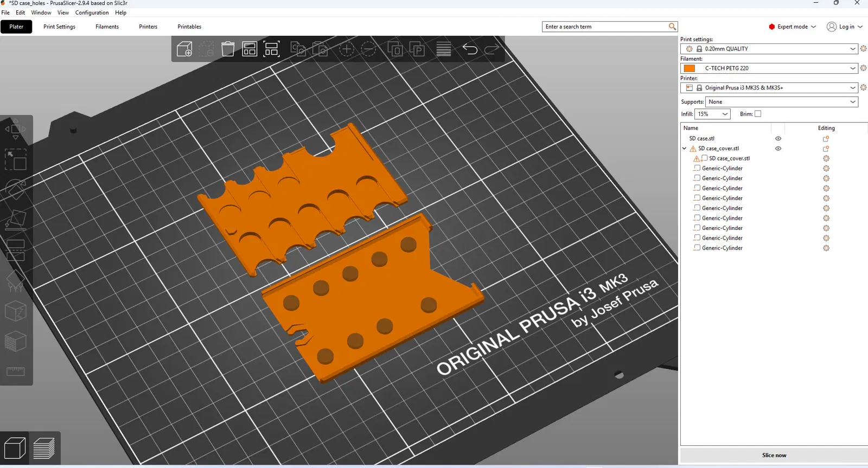Click the Arrange objects icon
The image size is (868, 468).
[x=250, y=49]
